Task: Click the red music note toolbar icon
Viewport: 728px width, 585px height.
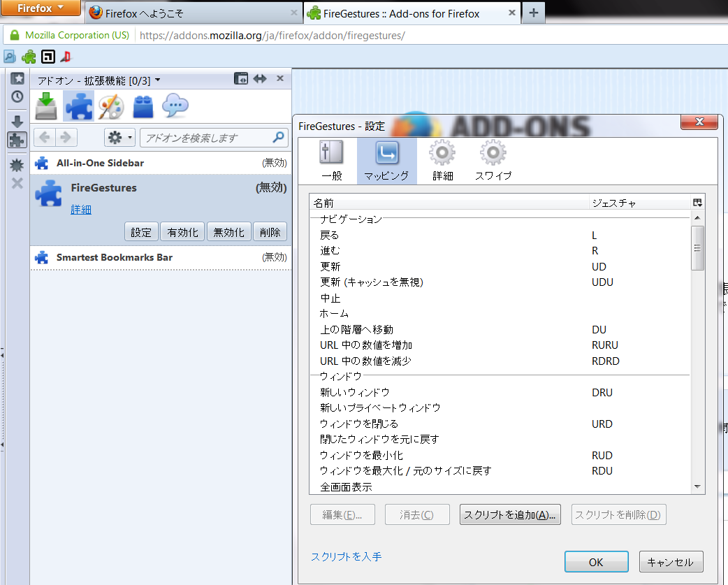Action: 66,57
